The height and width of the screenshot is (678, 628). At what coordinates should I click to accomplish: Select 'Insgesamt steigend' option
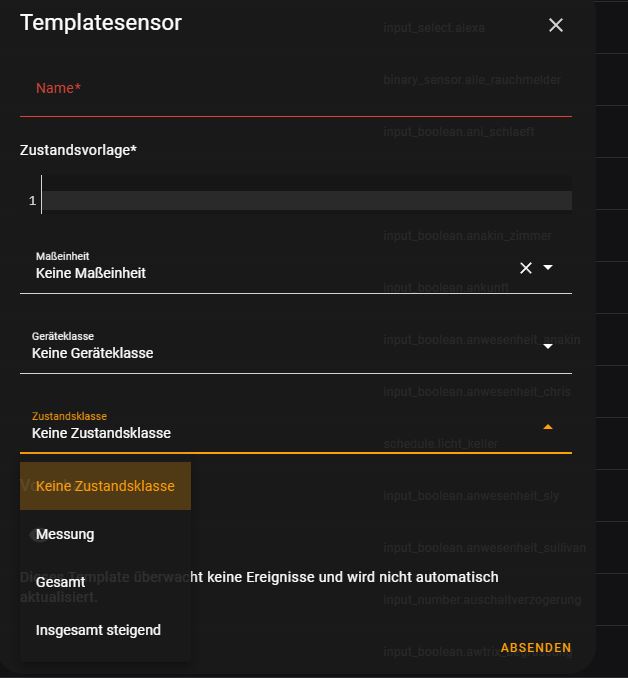click(98, 630)
